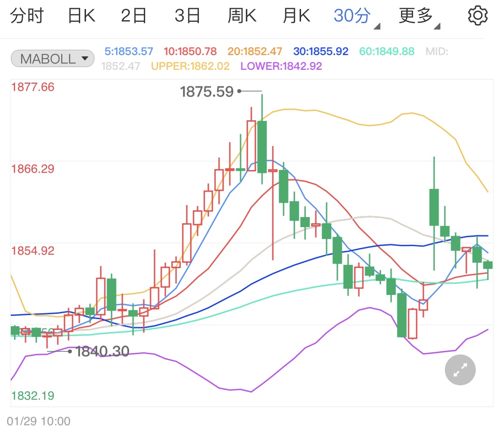Click the 5:1853.57 moving average value
504x435 pixels.
[129, 51]
